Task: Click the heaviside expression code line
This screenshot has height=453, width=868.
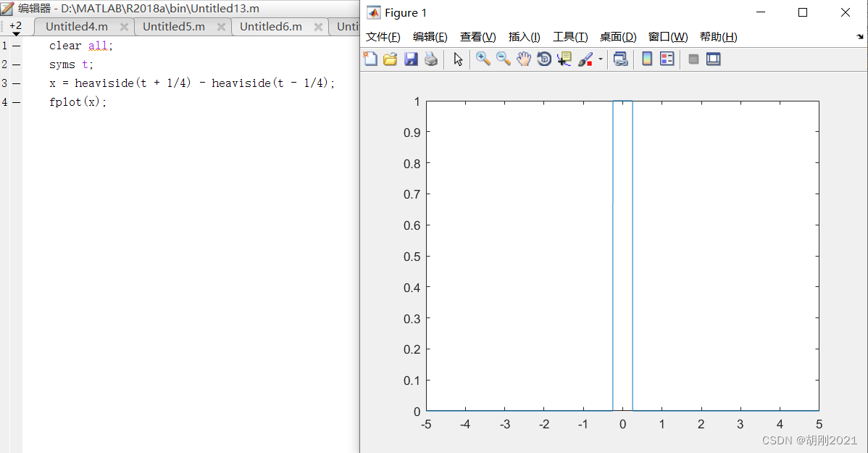Action: tap(192, 83)
